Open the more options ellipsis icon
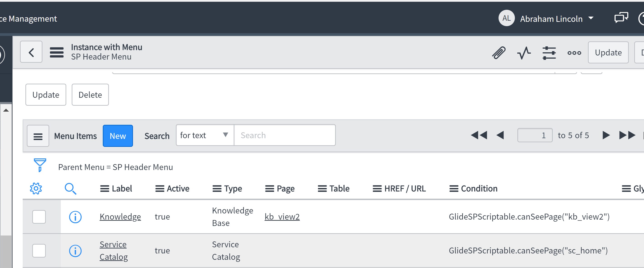This screenshot has width=644, height=268. coord(574,53)
